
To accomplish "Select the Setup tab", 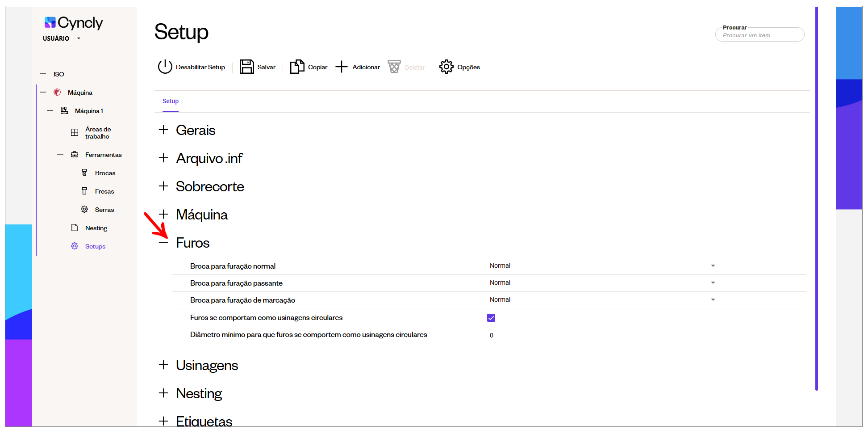I will pyautogui.click(x=171, y=101).
